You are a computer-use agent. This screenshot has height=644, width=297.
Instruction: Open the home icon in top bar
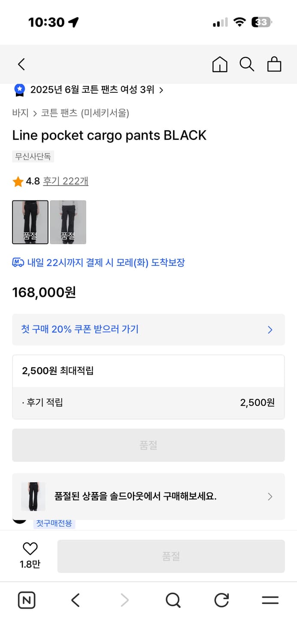tap(220, 64)
